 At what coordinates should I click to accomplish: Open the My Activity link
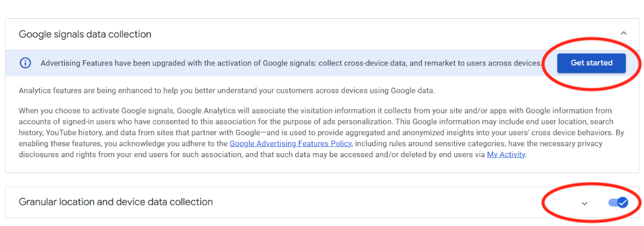point(506,155)
